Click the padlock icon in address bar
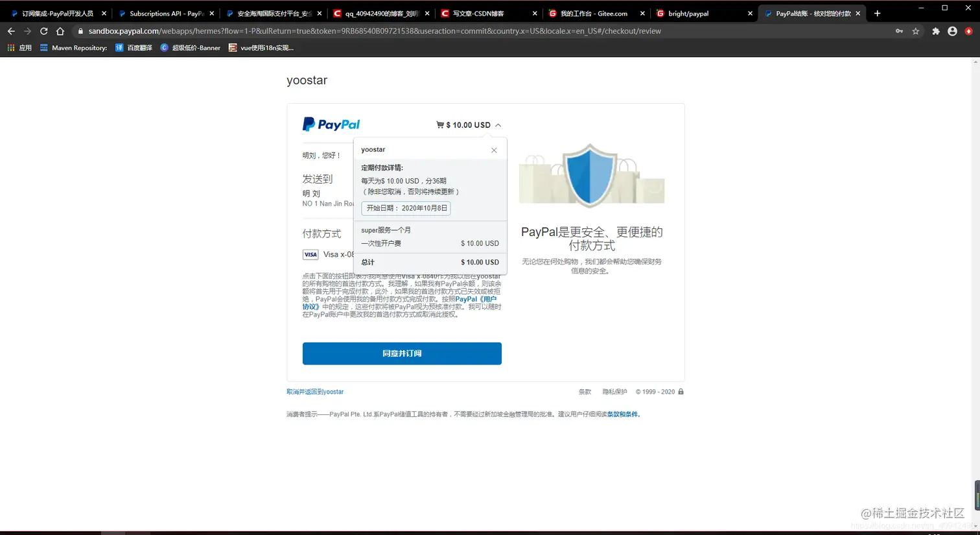This screenshot has height=535, width=980. point(80,31)
